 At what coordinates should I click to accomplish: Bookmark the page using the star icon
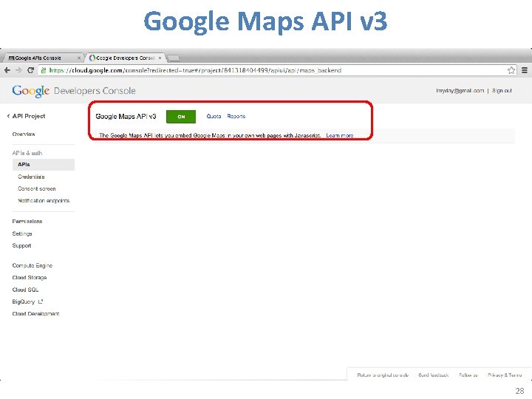[x=511, y=70]
